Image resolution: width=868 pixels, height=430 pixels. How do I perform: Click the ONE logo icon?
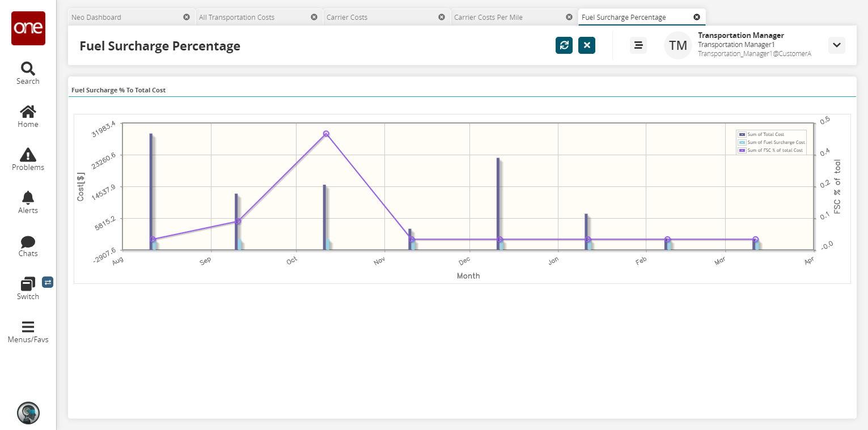tap(28, 28)
